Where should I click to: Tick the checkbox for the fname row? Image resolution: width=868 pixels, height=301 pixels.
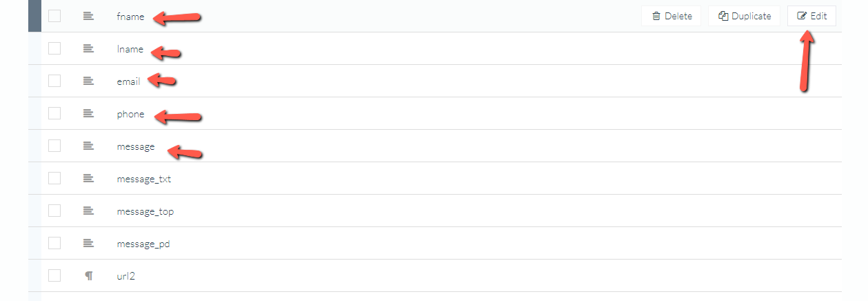(54, 16)
